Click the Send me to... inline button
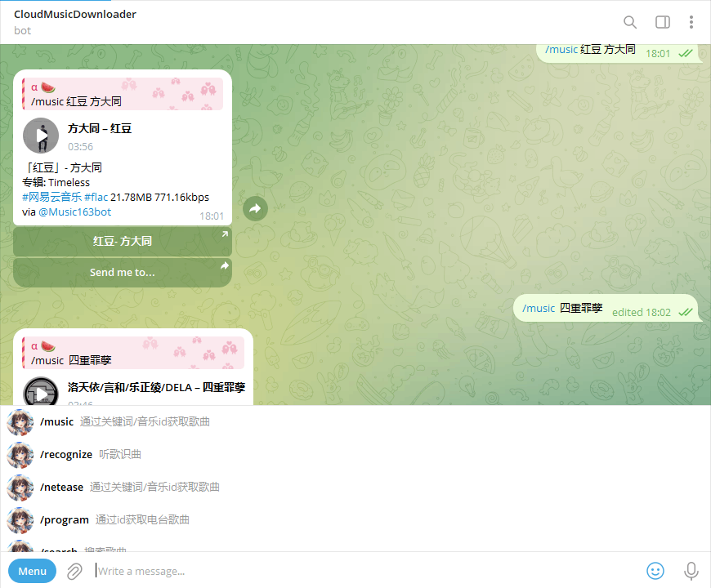This screenshot has width=711, height=588. [x=122, y=272]
